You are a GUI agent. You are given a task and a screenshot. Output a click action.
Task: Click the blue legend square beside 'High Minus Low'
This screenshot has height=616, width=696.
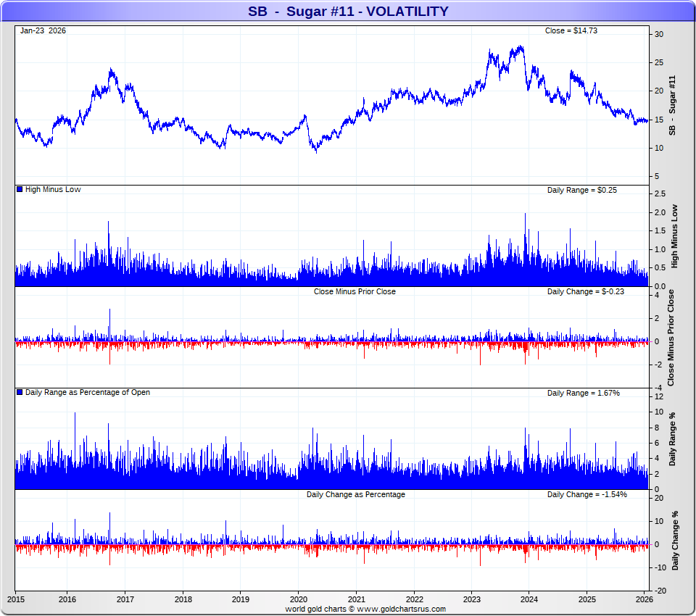[x=20, y=189]
